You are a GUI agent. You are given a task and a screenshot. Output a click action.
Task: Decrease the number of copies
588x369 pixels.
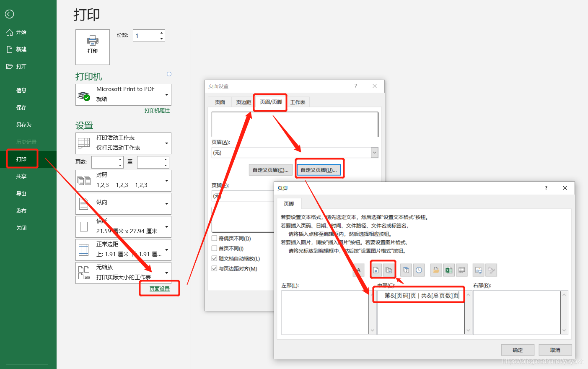pyautogui.click(x=162, y=39)
